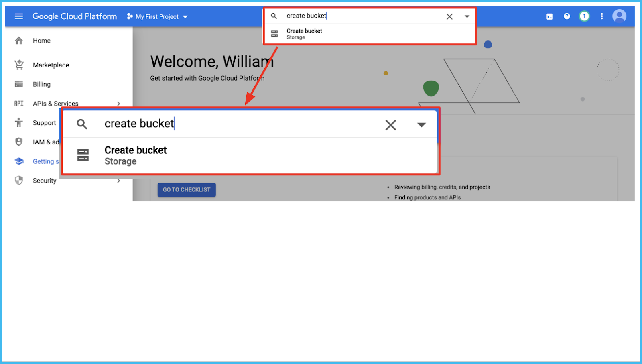Open IAM & admin via shield icon

pyautogui.click(x=19, y=142)
